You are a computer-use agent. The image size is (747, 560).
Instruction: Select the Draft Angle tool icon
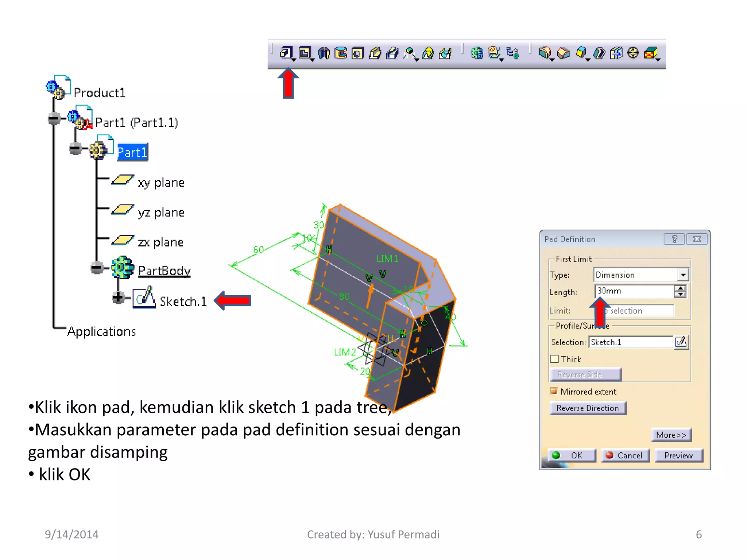point(581,52)
